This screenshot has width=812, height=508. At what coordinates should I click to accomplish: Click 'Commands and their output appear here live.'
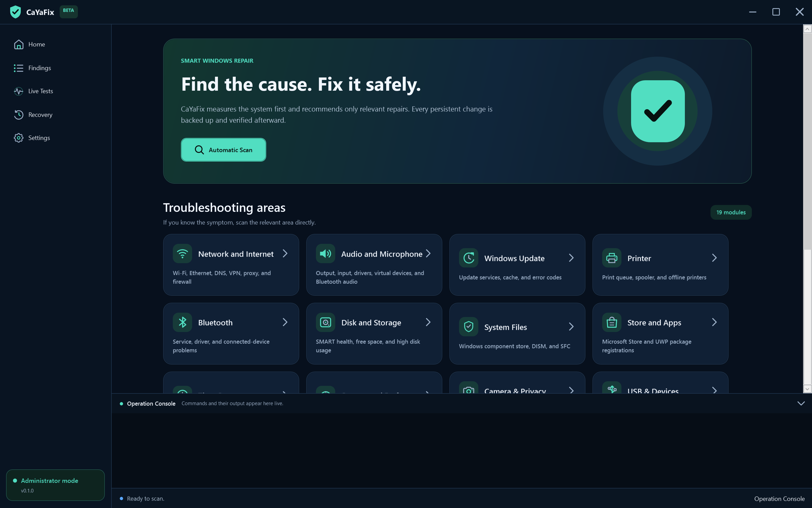(x=232, y=403)
